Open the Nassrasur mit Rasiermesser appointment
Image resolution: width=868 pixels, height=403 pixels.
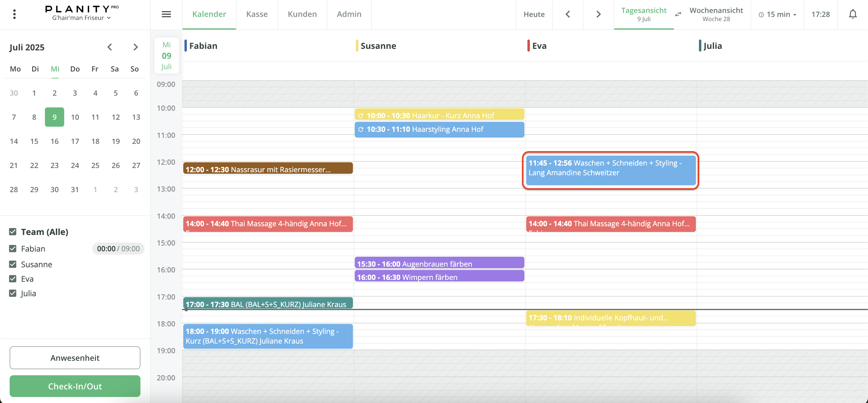point(268,168)
